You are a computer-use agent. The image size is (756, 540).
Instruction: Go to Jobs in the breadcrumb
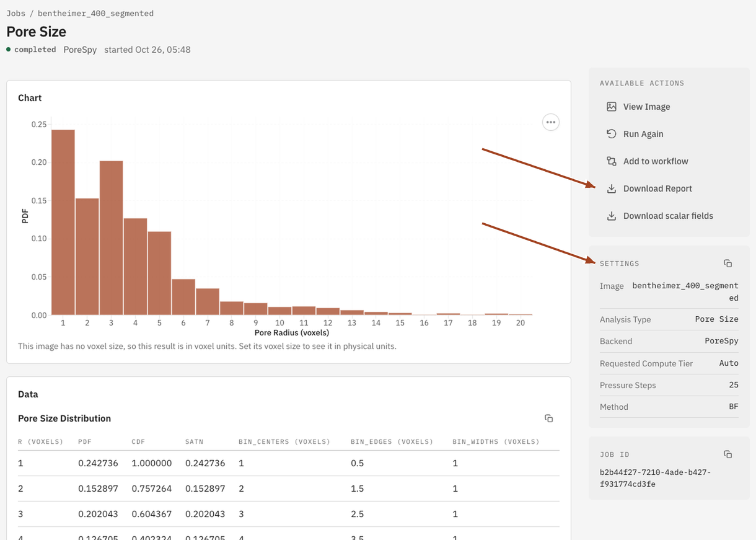coord(15,13)
